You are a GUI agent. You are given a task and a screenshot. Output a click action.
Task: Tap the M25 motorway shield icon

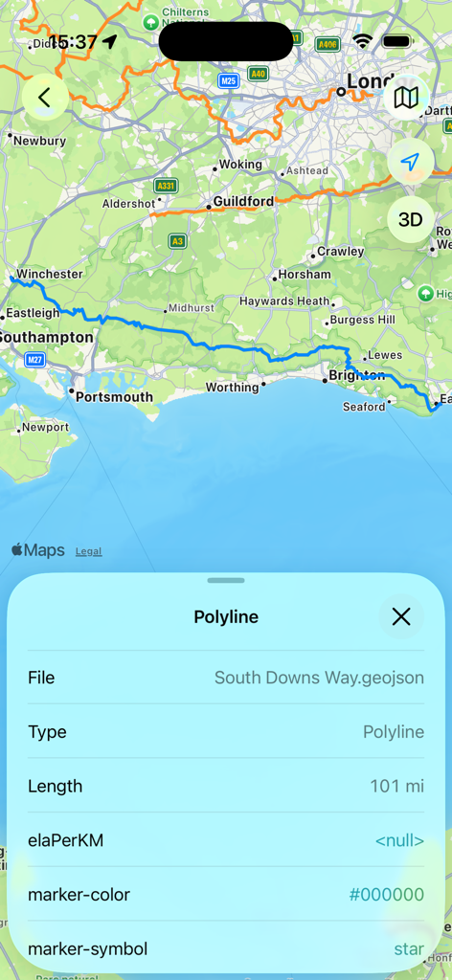click(227, 80)
